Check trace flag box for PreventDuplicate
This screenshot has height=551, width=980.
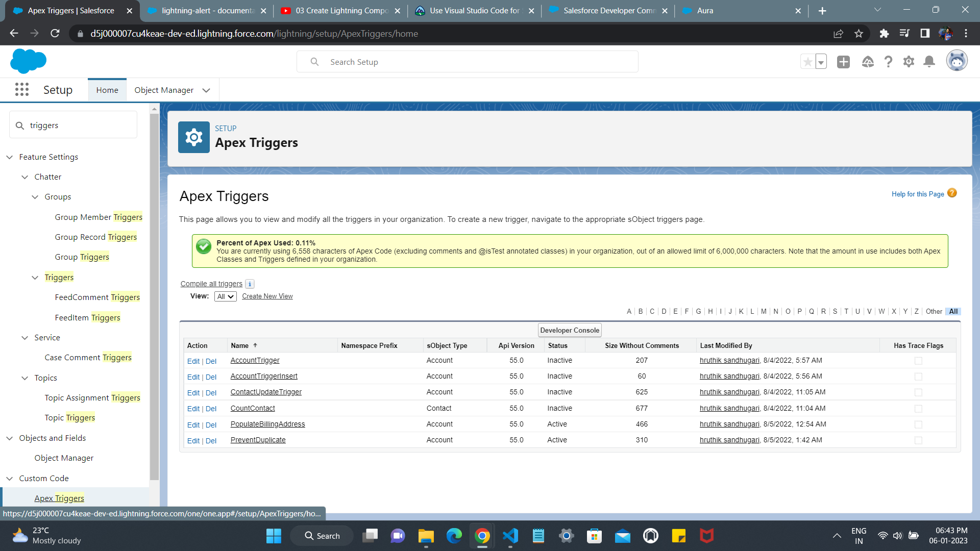pos(918,440)
